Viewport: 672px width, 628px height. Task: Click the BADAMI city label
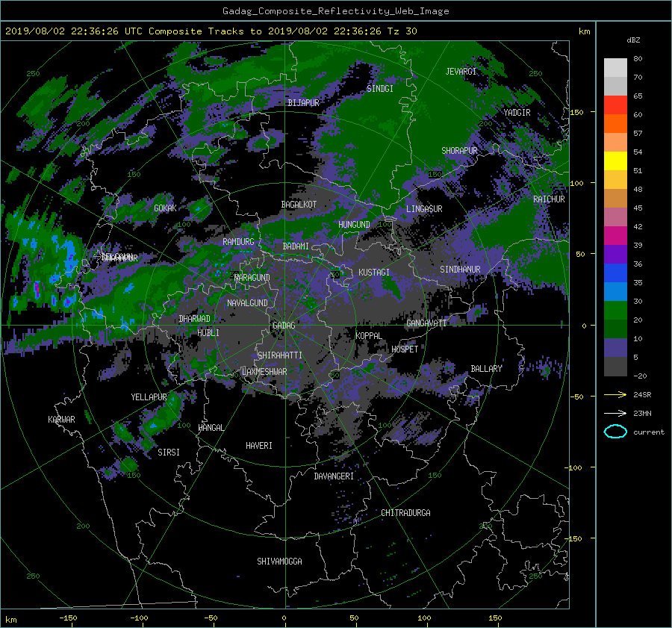pyautogui.click(x=296, y=246)
